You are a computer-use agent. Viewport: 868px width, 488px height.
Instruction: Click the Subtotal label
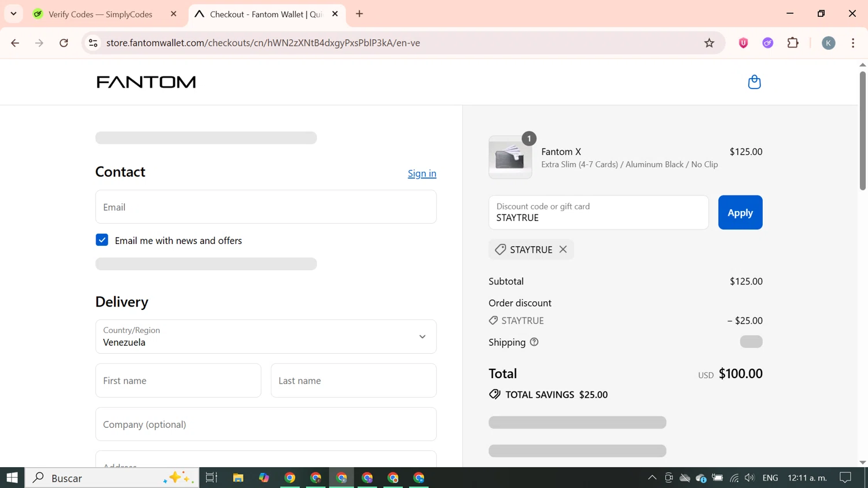[506, 281]
